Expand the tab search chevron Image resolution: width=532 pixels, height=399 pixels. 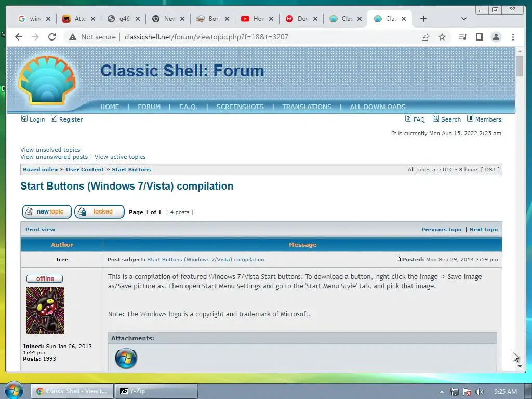click(x=464, y=19)
